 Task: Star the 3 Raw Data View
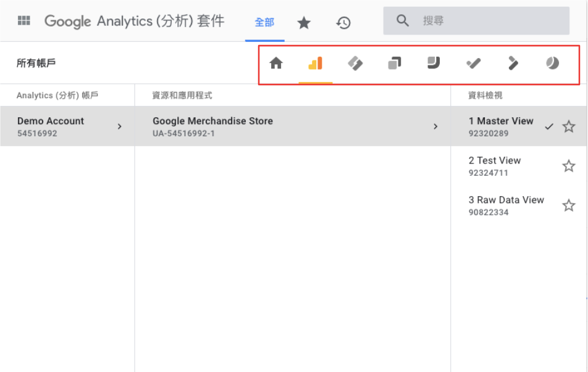point(568,205)
